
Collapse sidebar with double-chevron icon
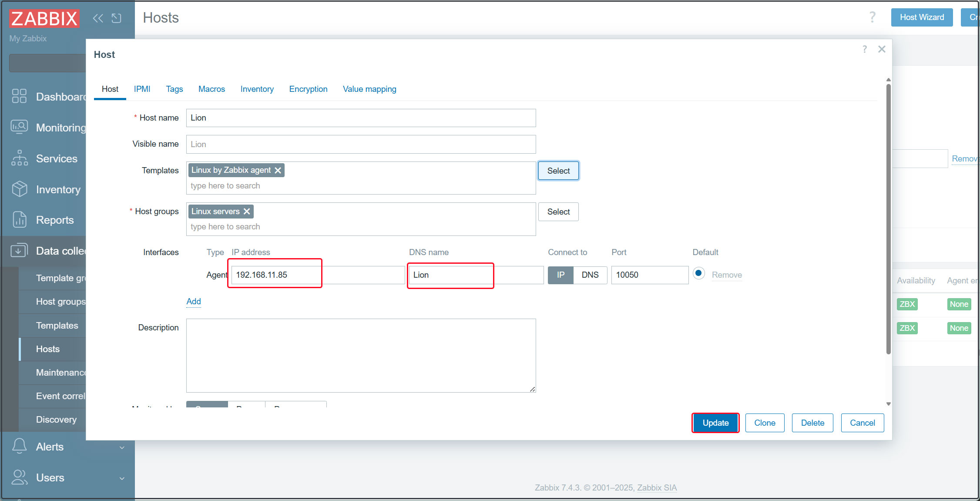[98, 18]
